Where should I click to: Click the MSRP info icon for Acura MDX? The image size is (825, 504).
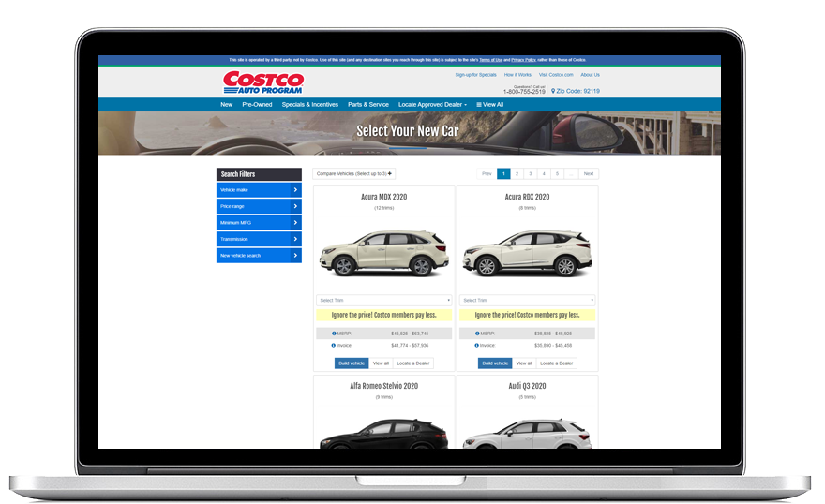click(x=334, y=334)
